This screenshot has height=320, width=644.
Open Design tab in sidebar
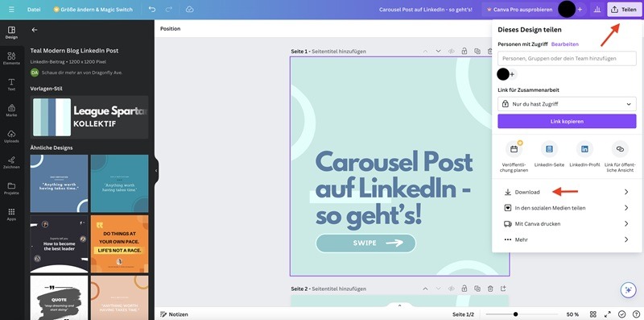tap(11, 32)
